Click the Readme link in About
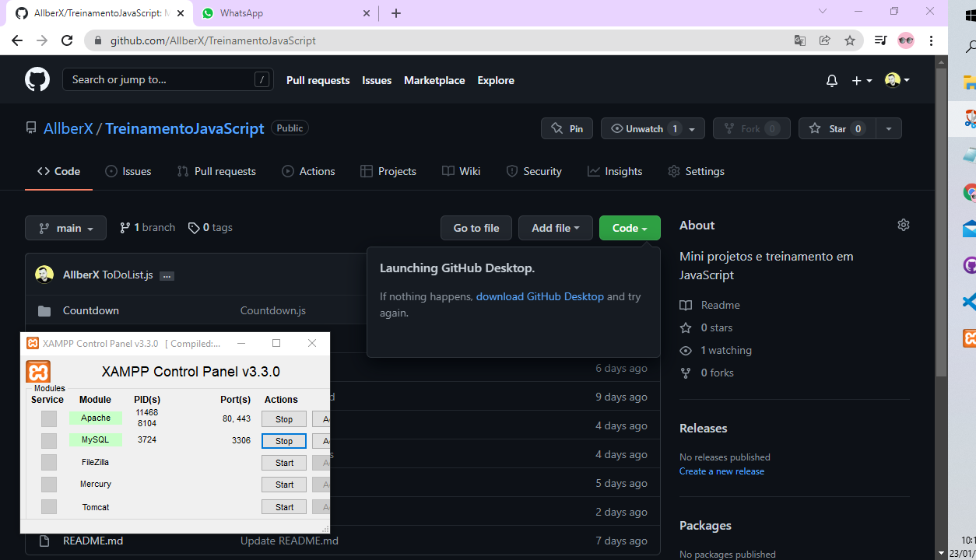This screenshot has width=976, height=560. tap(710, 305)
